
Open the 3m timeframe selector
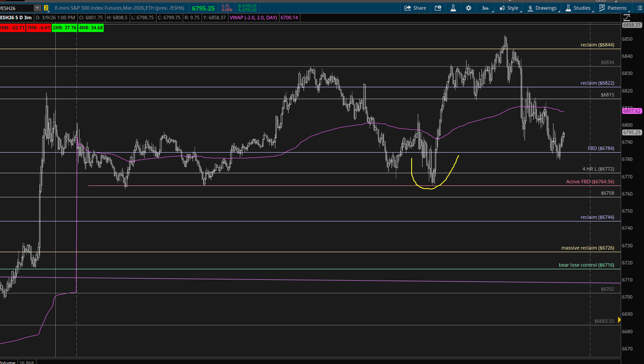pyautogui.click(x=485, y=8)
